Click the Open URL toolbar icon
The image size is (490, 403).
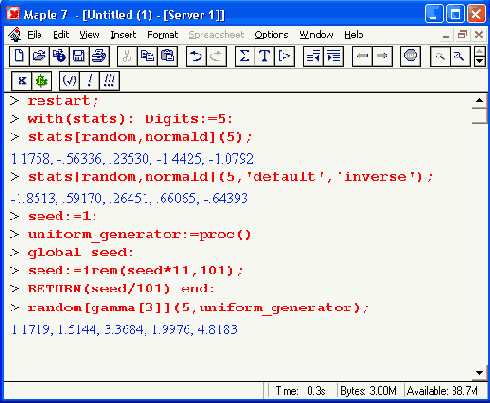59,56
